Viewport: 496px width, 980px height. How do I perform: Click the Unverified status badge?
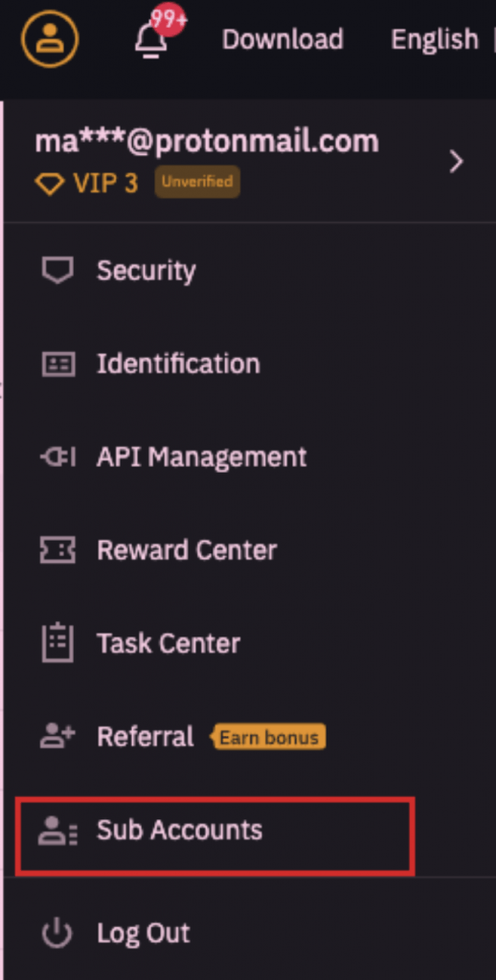197,182
